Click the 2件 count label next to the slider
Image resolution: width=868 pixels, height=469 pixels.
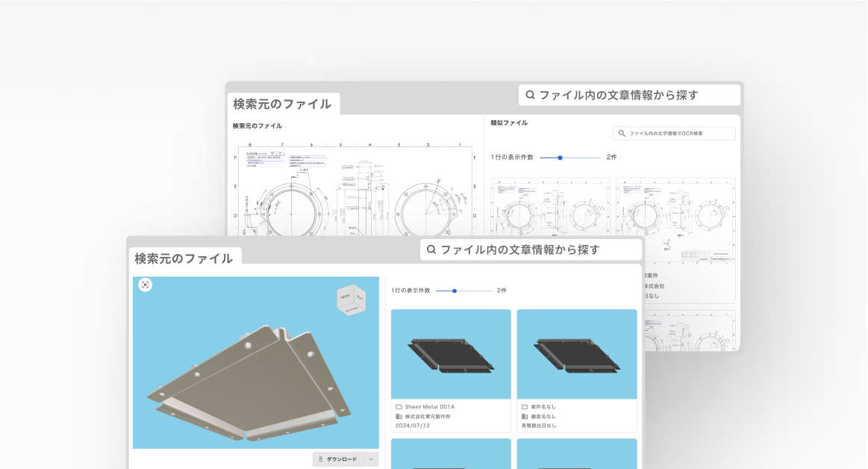tap(502, 291)
